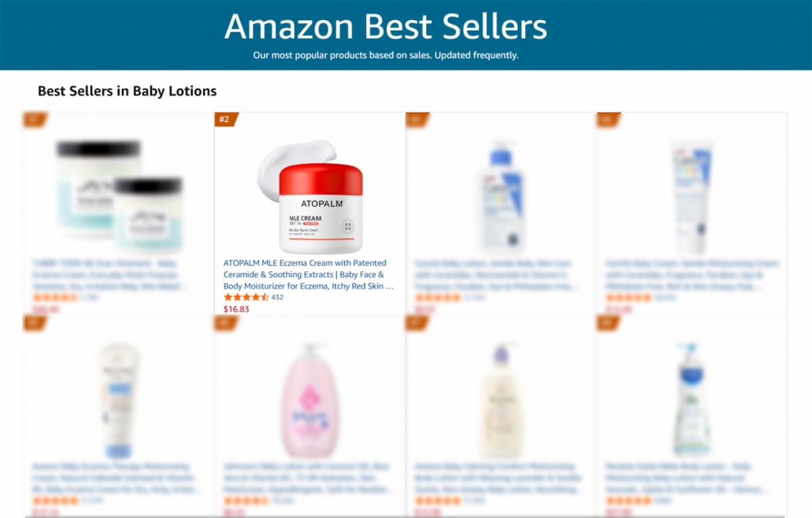Click the Best Sellers in Baby Lotions heading
Screen dimensions: 812x518
[x=127, y=91]
